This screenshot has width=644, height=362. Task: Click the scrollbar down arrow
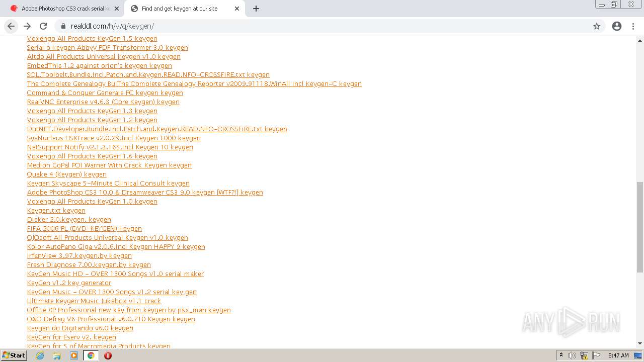coord(640,343)
